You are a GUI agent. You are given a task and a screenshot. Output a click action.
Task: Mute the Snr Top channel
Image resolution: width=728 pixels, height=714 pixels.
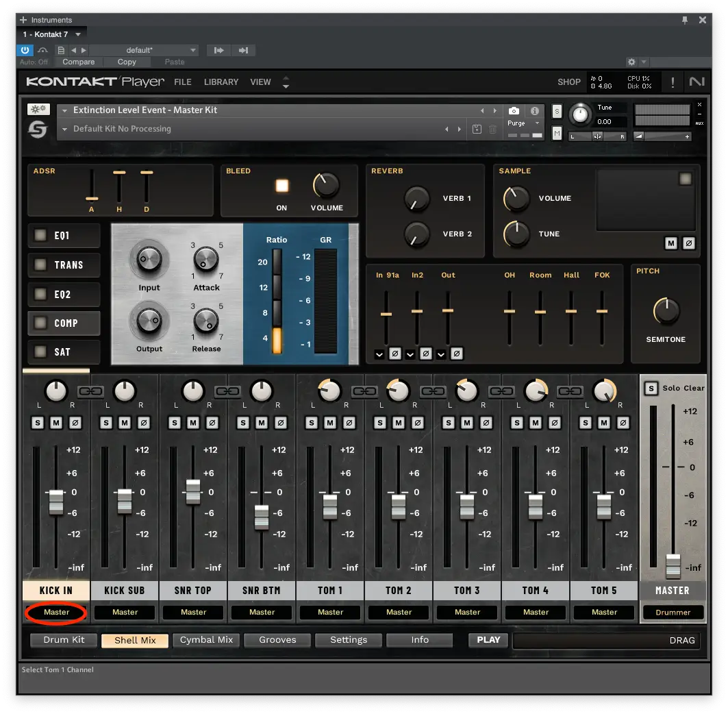tap(193, 423)
